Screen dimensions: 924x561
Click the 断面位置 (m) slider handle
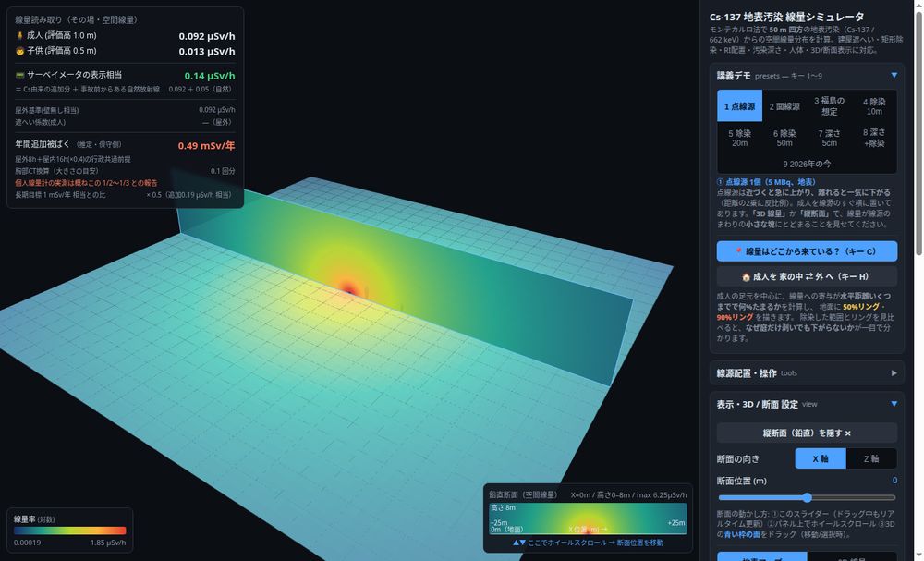(x=808, y=497)
